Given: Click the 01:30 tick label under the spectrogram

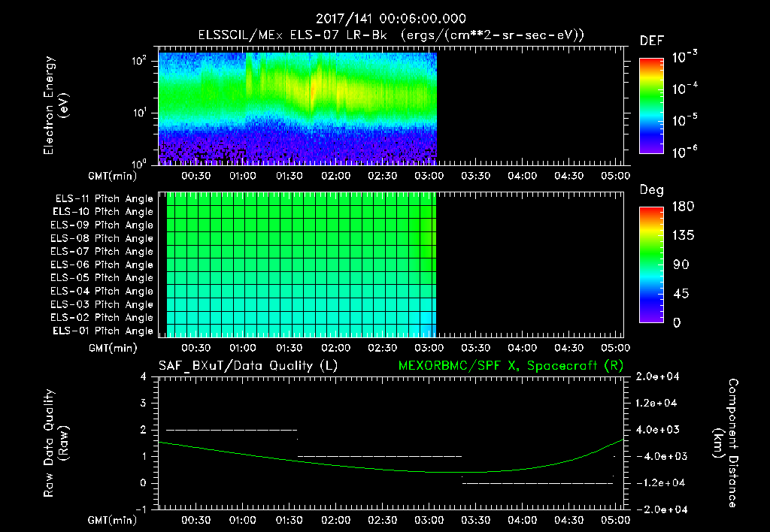Looking at the screenshot, I should point(290,176).
